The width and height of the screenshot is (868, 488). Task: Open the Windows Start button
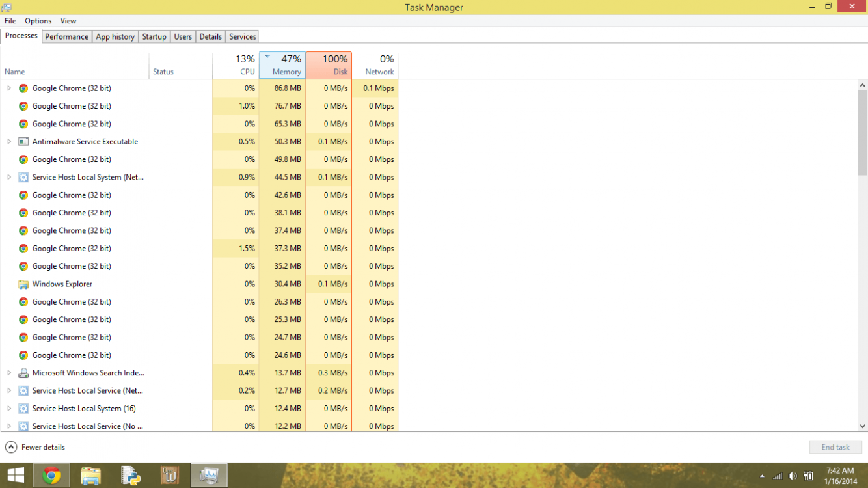tap(16, 476)
